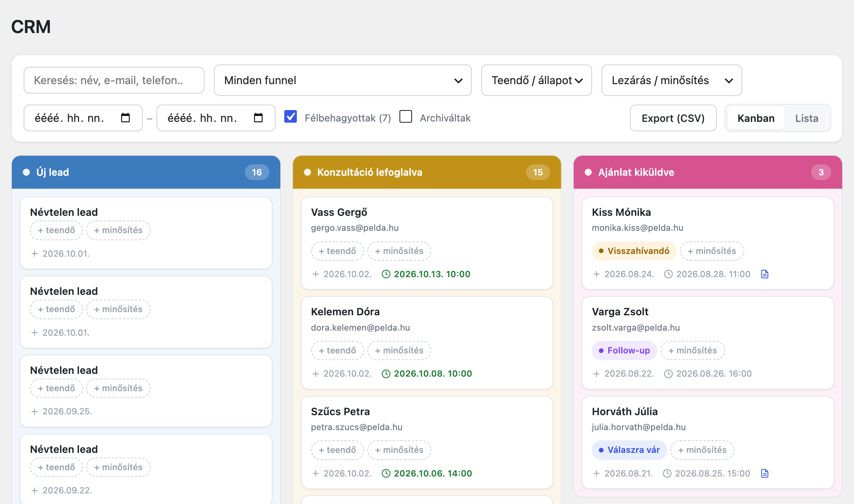This screenshot has width=854, height=504.
Task: Click appointment time 2026.10.08. 10:00
Action: point(433,373)
